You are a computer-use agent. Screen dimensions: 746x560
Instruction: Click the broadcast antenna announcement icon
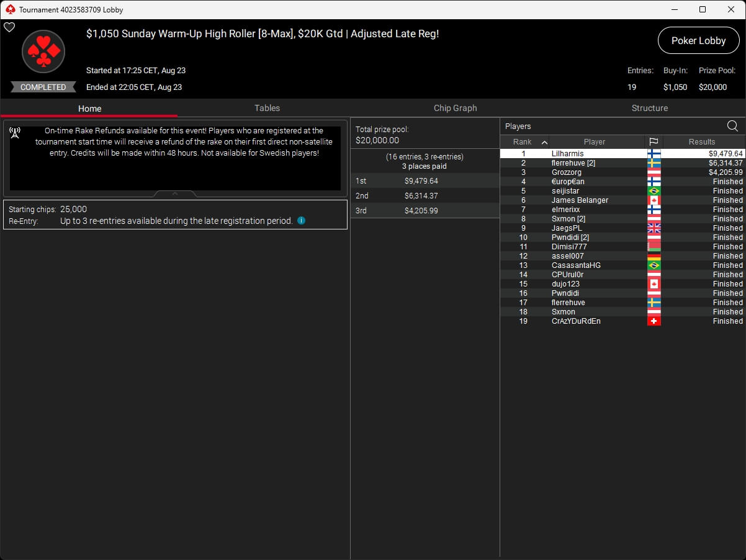pos(15,133)
